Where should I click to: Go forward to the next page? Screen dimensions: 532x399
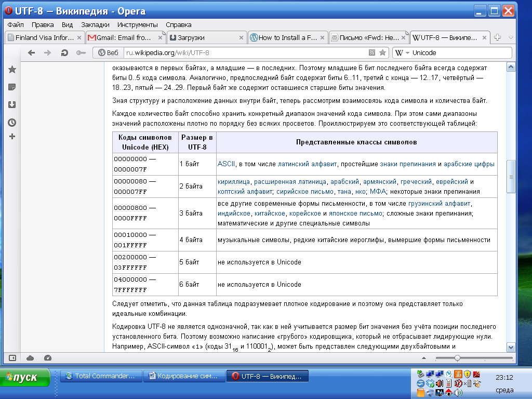pyautogui.click(x=47, y=52)
